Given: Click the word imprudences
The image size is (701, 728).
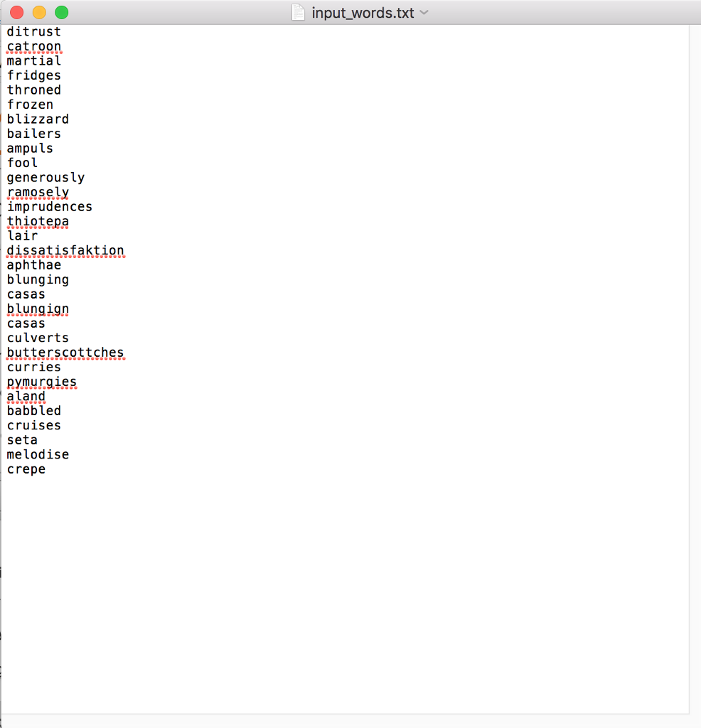Looking at the screenshot, I should [50, 206].
